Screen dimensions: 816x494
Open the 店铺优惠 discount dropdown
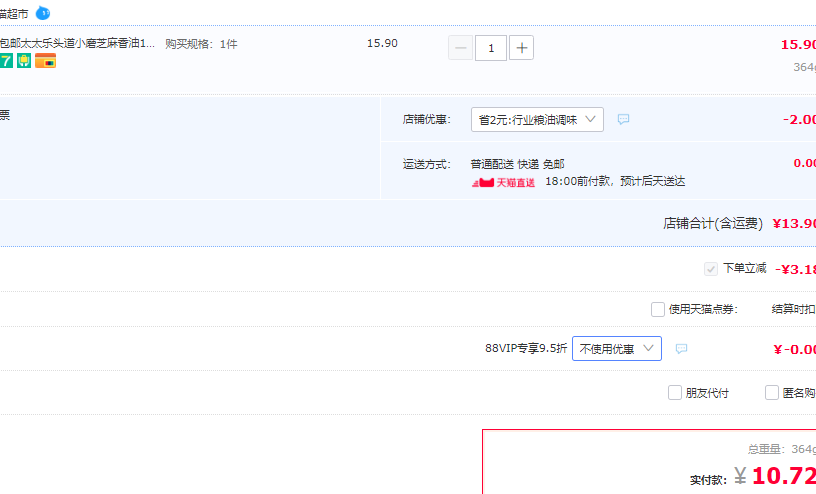[537, 120]
